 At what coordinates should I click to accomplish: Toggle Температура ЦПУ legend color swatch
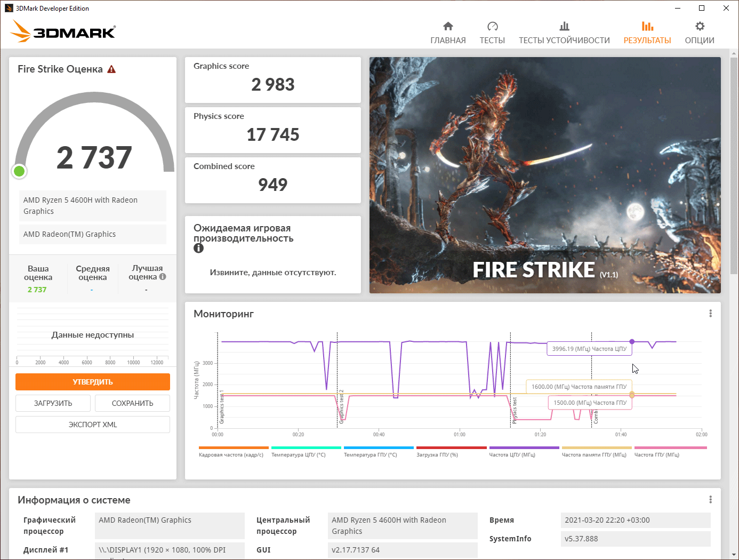coord(306,448)
